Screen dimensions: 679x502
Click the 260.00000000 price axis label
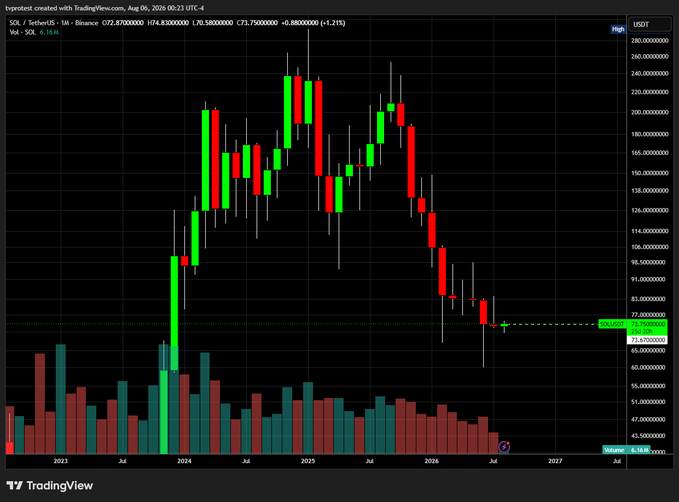tap(650, 56)
